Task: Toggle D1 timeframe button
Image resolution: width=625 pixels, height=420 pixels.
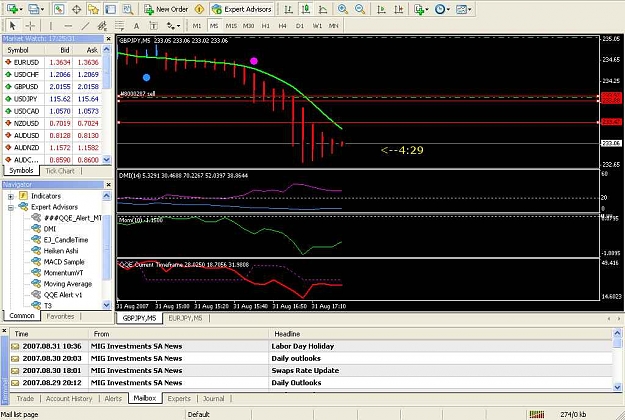Action: click(300, 26)
